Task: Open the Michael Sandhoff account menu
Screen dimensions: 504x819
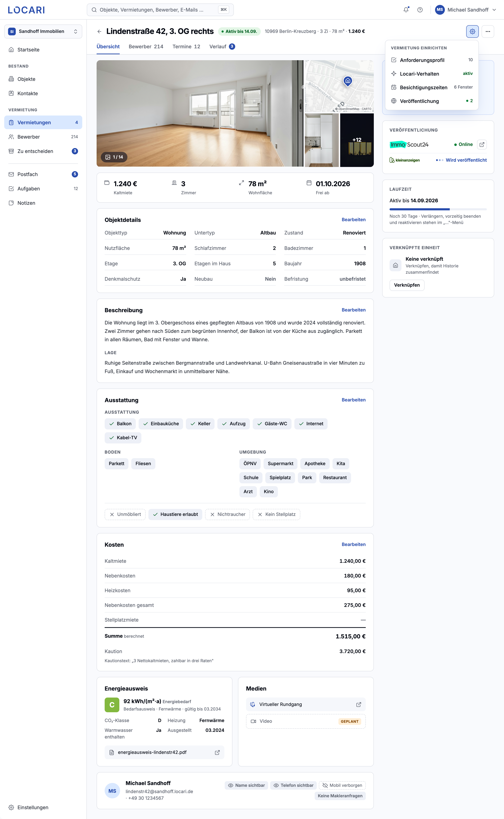Action: point(466,10)
